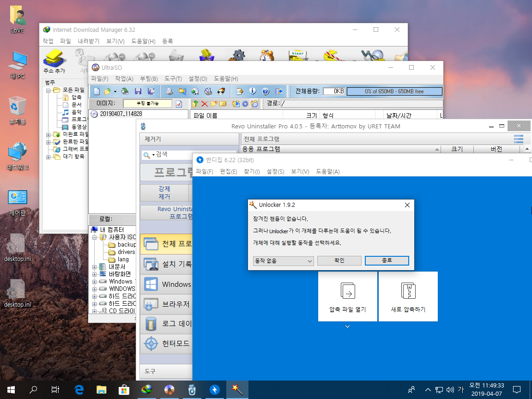The image size is (532, 399).
Task: Open Microsoft Edge from the taskbar
Action: pyautogui.click(x=79, y=389)
